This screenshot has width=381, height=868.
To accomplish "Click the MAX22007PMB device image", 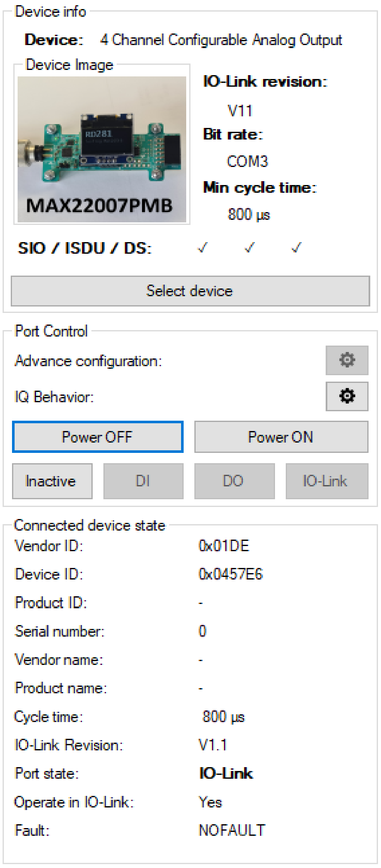I will click(x=102, y=149).
